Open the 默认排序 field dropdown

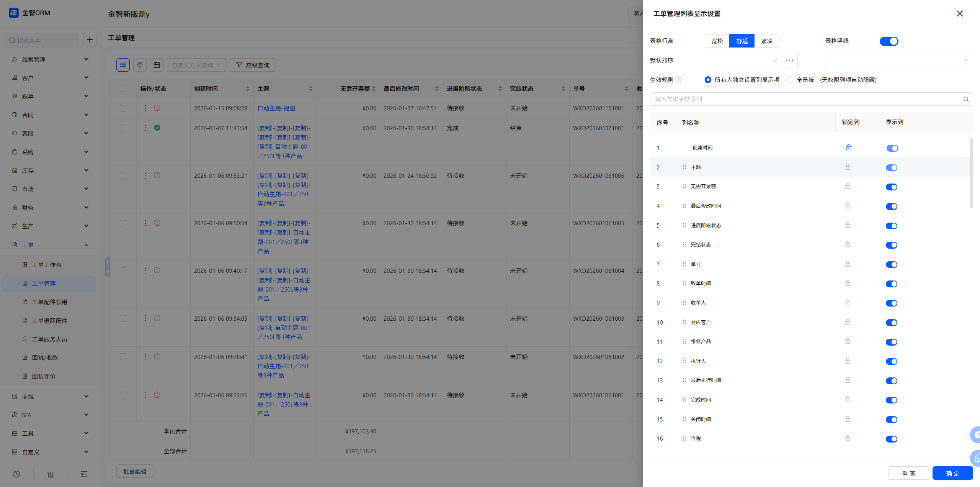coord(743,60)
